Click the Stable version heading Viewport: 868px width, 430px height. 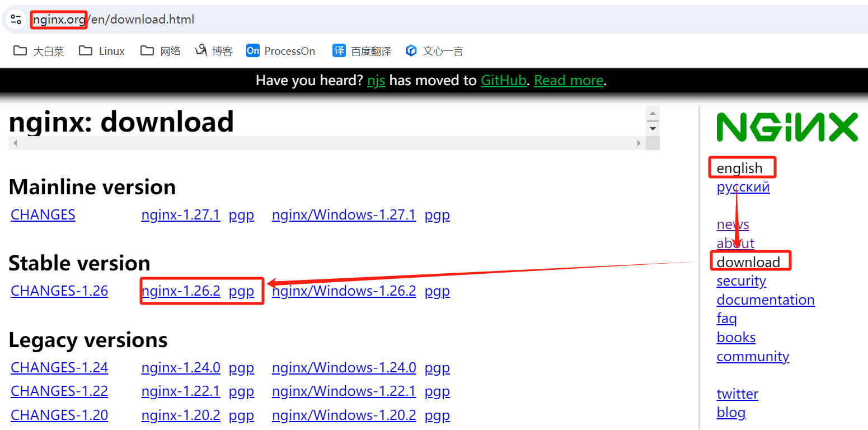pyautogui.click(x=79, y=263)
